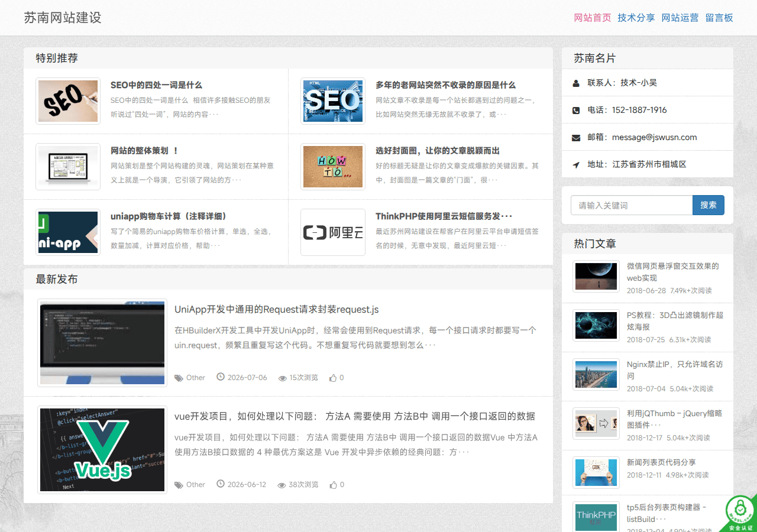Open UniApp开发中通用的Request请求封装 article title
The height and width of the screenshot is (532, 757).
point(276,309)
